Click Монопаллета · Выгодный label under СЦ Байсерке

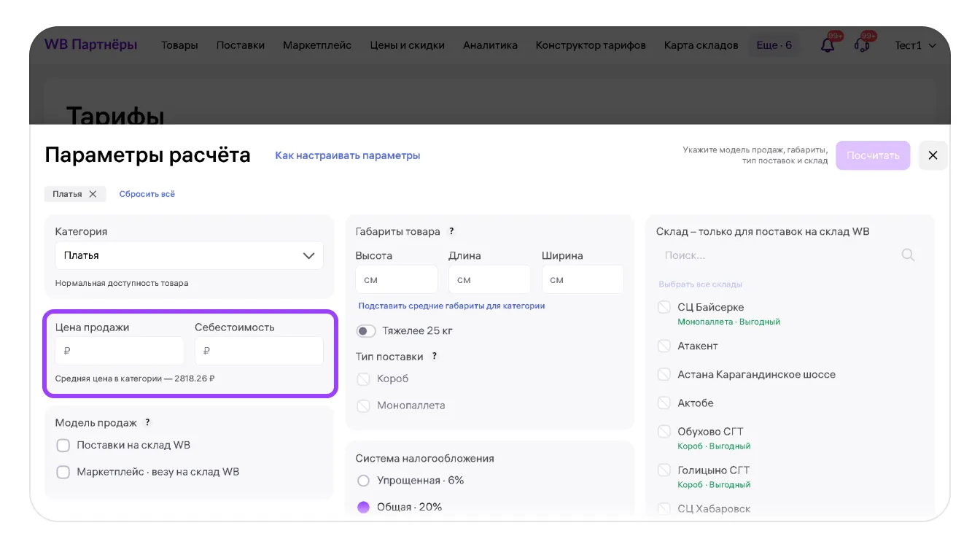[x=729, y=322]
